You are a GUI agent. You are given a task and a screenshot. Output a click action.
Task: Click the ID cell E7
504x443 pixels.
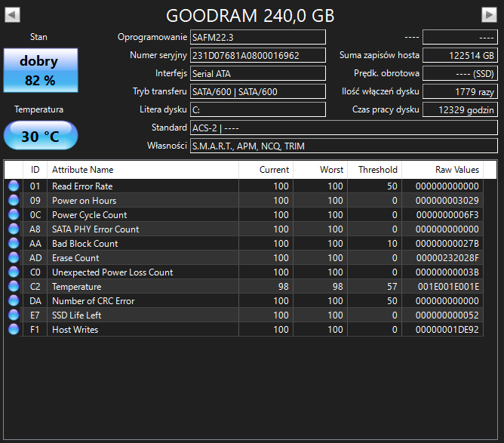35,315
